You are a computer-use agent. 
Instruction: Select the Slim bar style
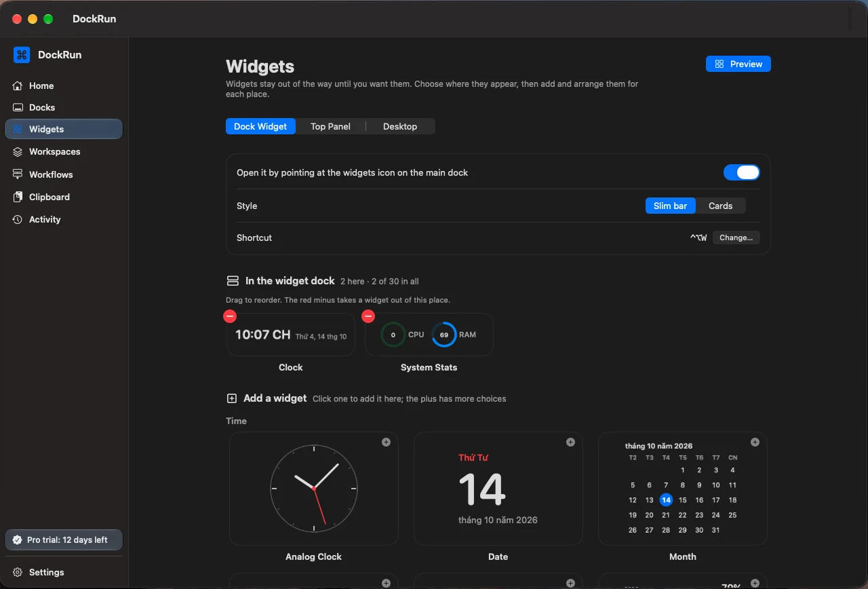pos(670,206)
